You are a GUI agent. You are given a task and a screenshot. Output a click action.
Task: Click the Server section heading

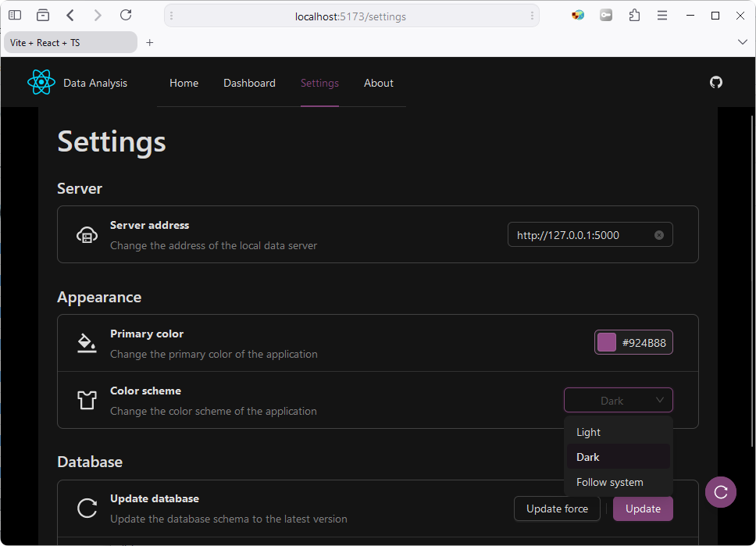(x=80, y=188)
